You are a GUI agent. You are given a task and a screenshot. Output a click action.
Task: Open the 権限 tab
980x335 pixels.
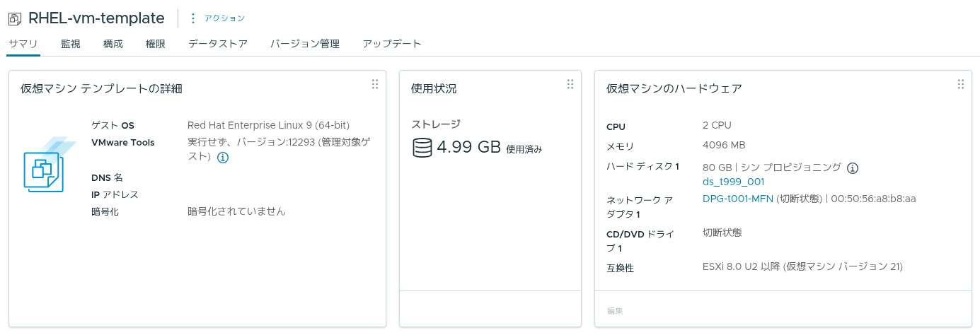pos(156,44)
